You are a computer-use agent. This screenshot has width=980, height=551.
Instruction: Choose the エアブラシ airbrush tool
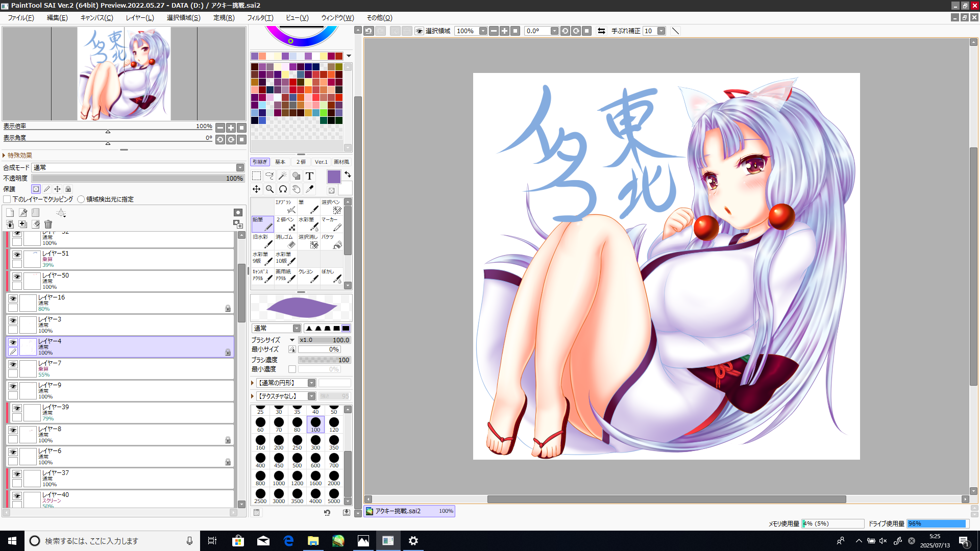coord(285,207)
